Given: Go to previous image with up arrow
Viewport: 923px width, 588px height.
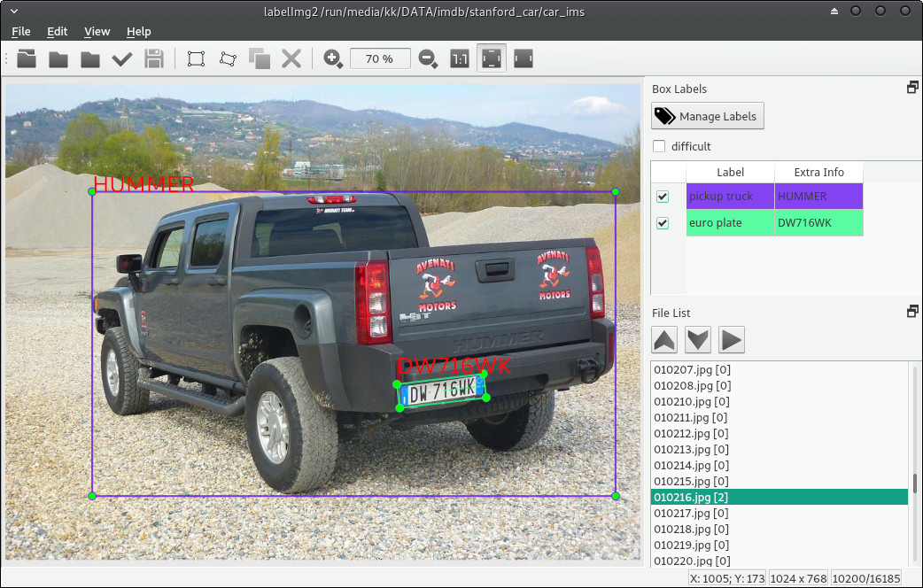Looking at the screenshot, I should 664,340.
